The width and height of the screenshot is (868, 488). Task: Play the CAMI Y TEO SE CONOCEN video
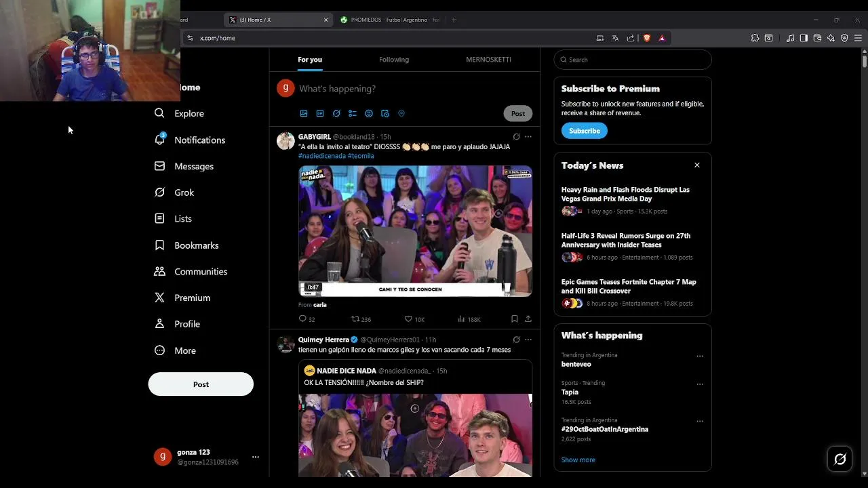point(415,231)
